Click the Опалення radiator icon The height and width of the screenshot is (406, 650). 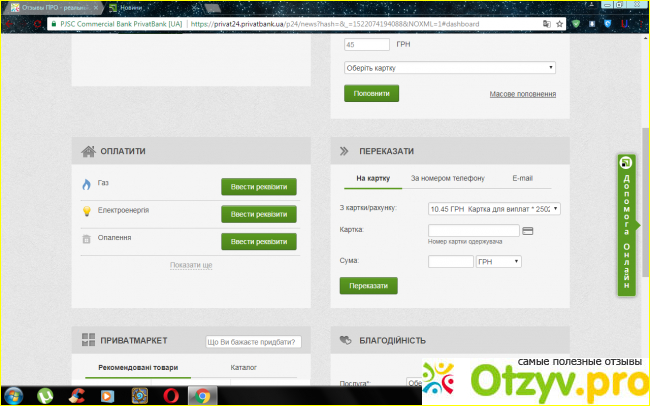pos(87,239)
